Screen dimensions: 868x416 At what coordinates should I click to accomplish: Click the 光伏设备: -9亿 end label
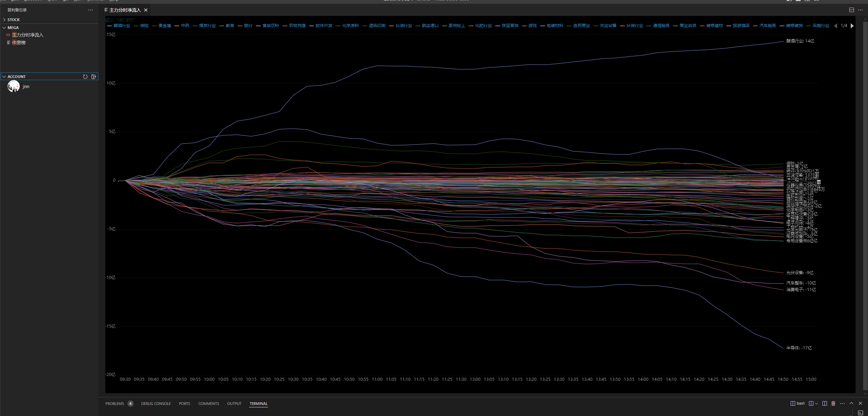(800, 273)
